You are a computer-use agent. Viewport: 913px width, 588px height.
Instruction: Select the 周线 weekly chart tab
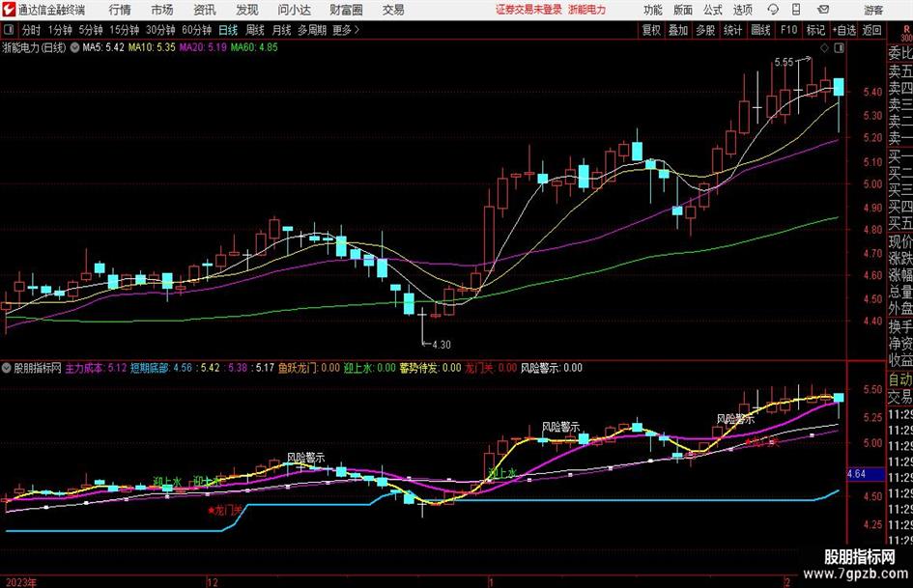pos(254,30)
